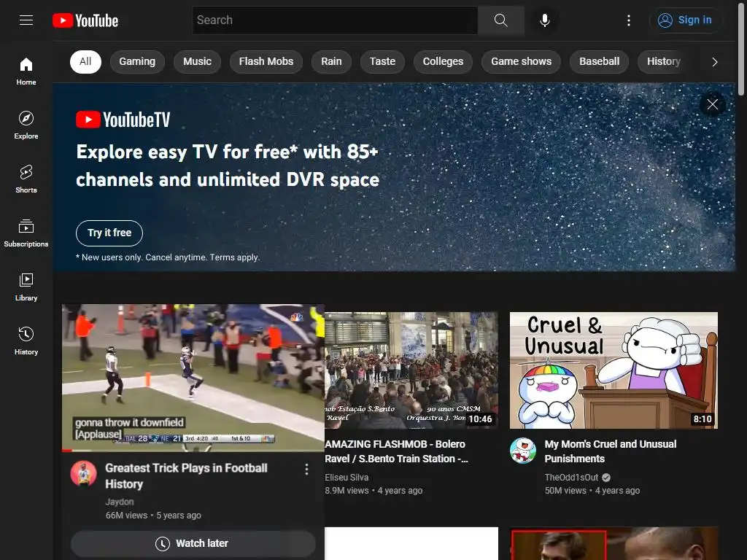Open My Mom's Cruel and Unusual Punishments title
The width and height of the screenshot is (747, 560).
point(611,451)
